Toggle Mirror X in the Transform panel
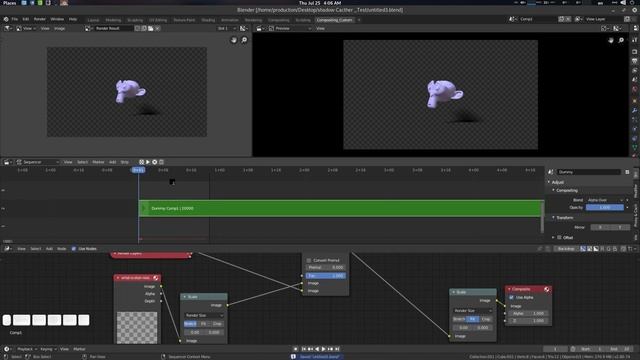Viewport: 640px width, 360px height. 600,227
